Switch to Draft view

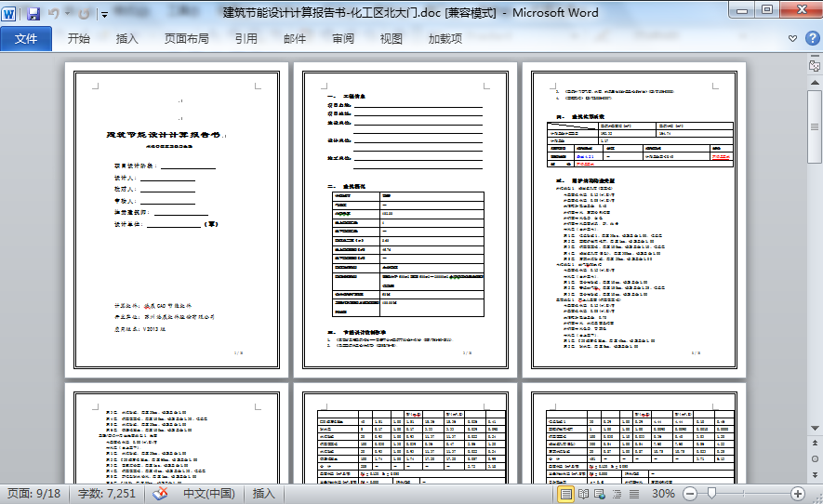pyautogui.click(x=637, y=494)
